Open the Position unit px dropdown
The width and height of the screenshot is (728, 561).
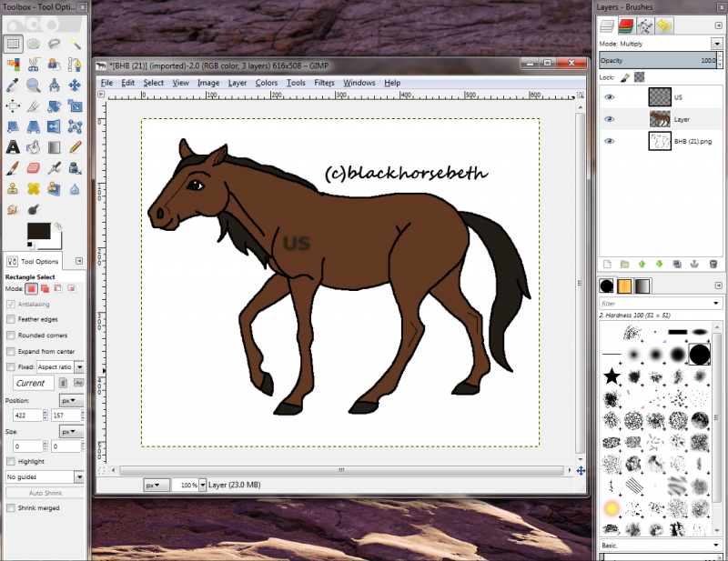coord(71,400)
